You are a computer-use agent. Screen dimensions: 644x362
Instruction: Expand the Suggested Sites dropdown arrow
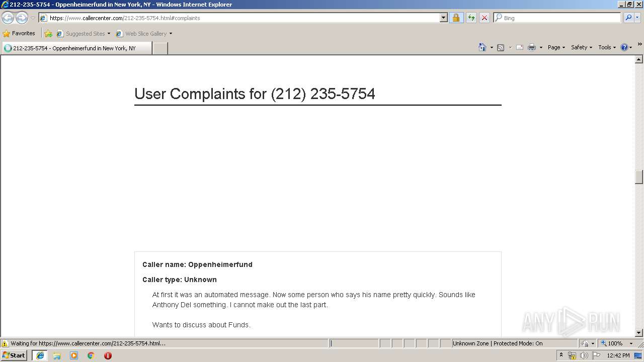coord(109,34)
